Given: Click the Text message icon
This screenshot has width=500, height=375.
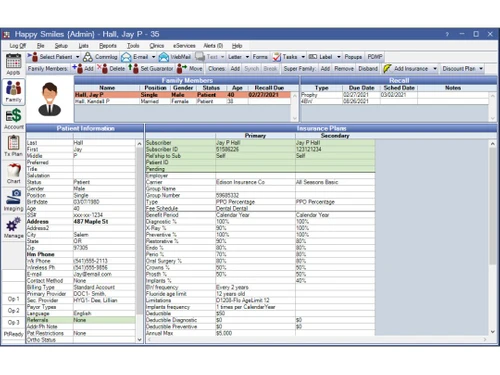Looking at the screenshot, I should 200,57.
